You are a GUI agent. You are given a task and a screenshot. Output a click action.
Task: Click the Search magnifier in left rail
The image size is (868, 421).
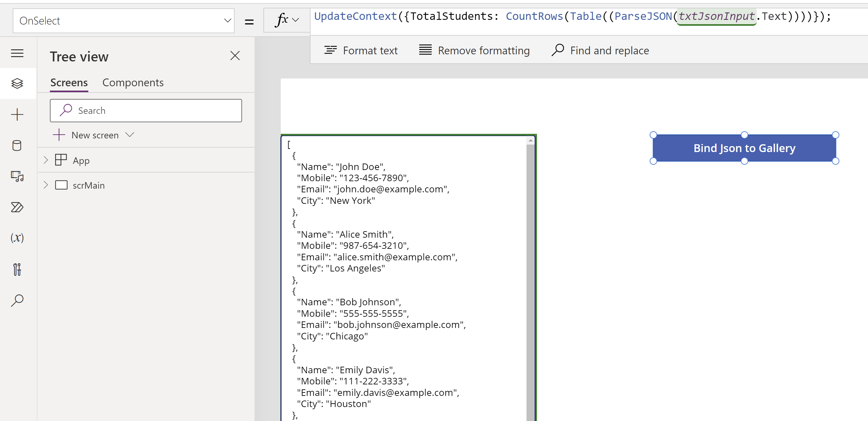(17, 300)
